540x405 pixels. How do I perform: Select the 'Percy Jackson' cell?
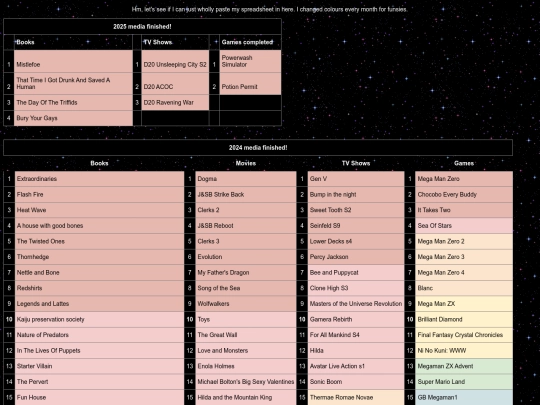click(x=356, y=257)
